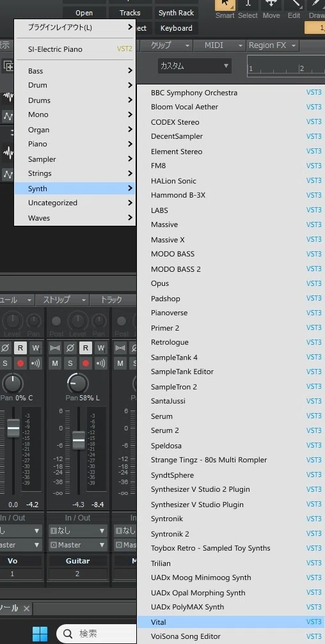Enable input echo on Guitar strip
This screenshot has height=644, width=325.
(x=100, y=363)
